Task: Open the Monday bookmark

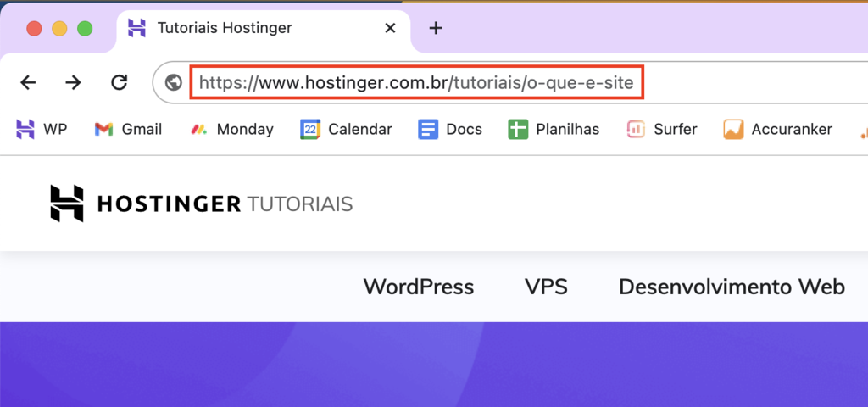Action: 231,130
